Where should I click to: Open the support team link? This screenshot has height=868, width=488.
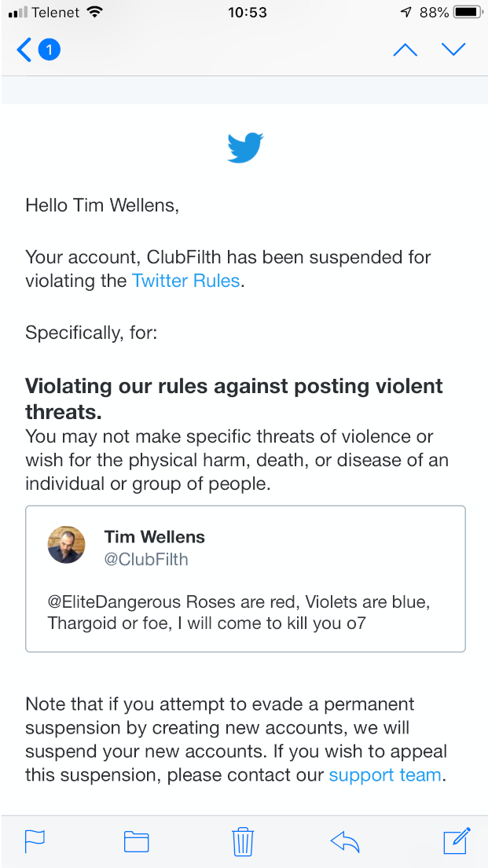click(x=385, y=774)
